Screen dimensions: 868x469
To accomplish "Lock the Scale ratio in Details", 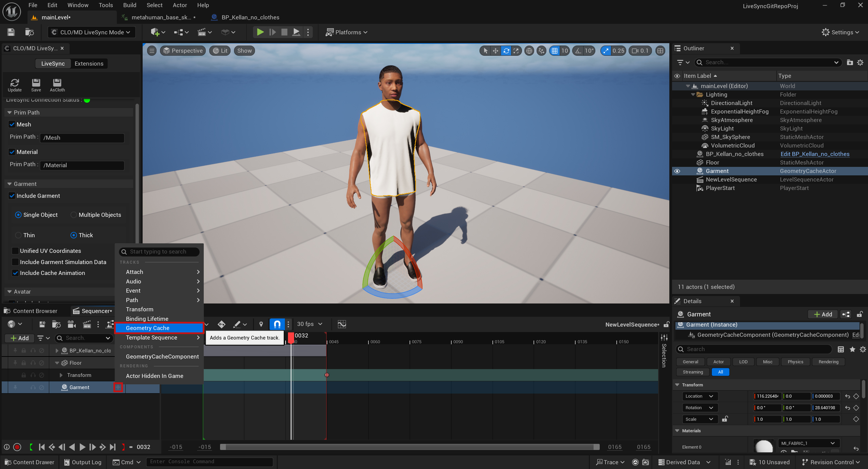I will [x=725, y=419].
